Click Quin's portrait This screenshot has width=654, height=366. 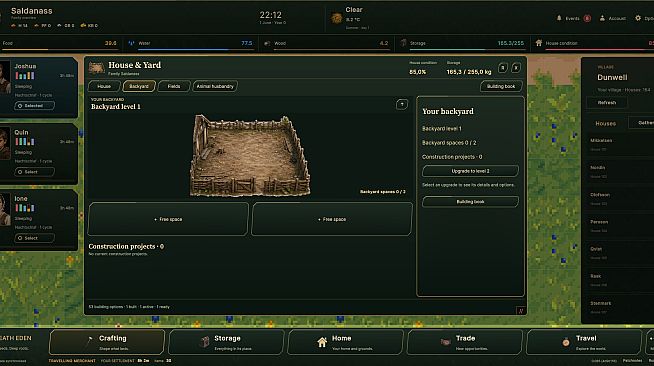(5, 144)
